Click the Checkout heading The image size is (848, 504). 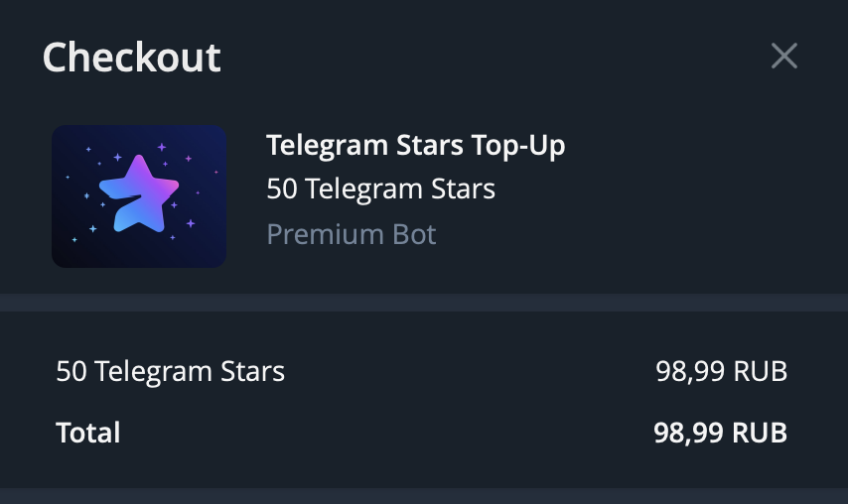point(131,58)
